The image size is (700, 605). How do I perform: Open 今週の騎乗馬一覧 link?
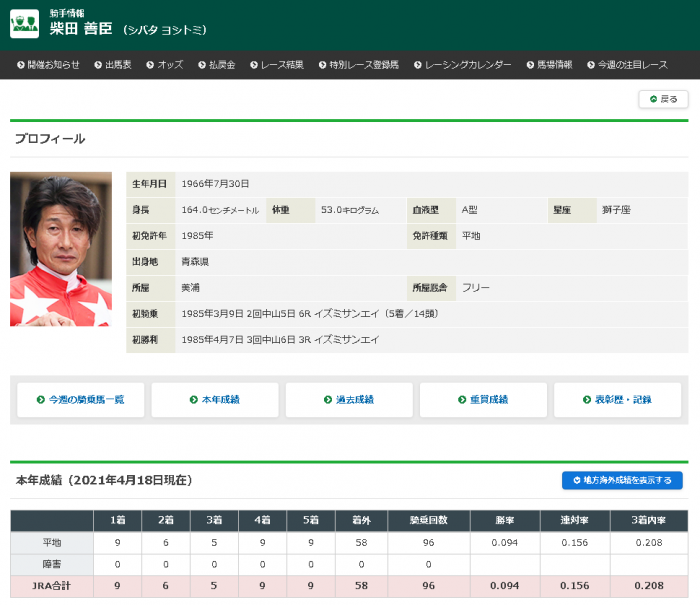tap(80, 400)
